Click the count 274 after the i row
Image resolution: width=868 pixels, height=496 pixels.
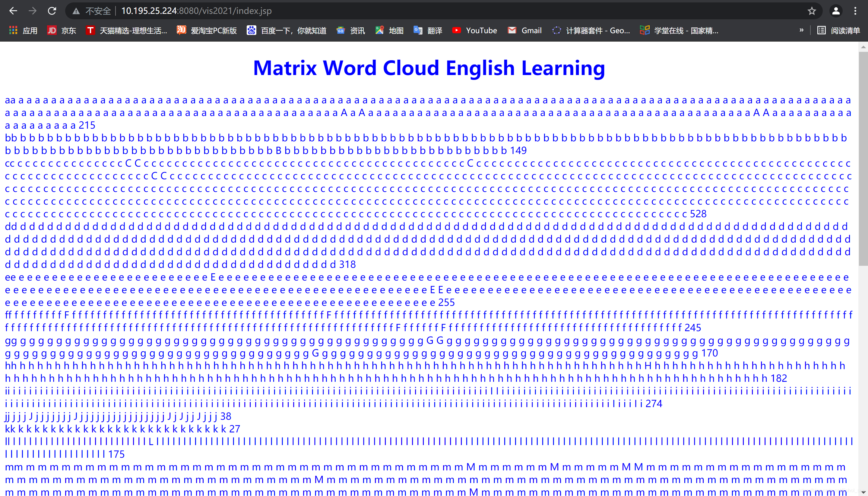[x=654, y=404]
